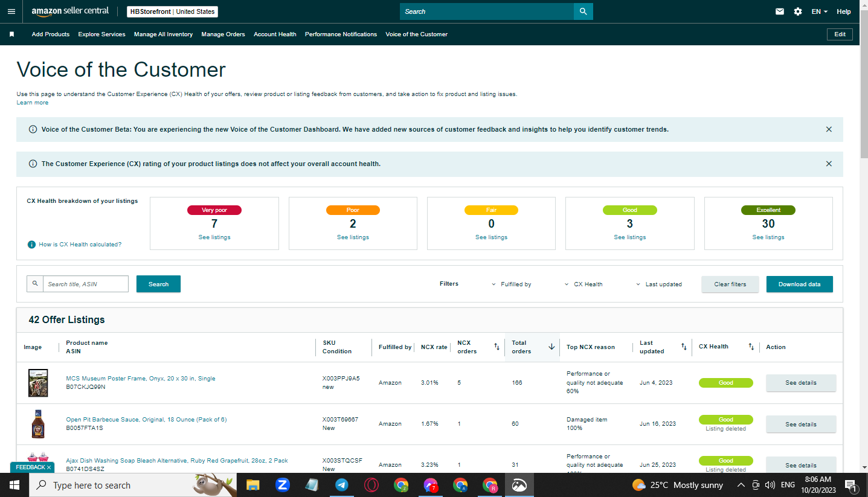
Task: Open Telegram on the taskbar
Action: [341, 485]
